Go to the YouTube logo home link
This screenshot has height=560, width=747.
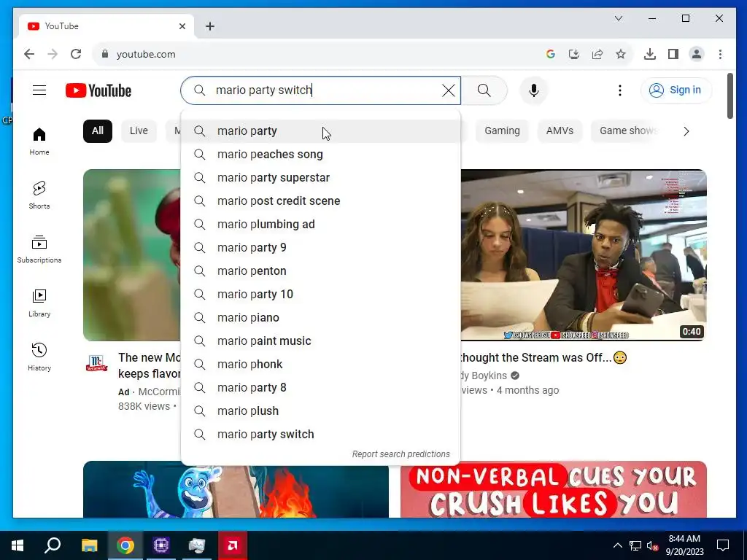pyautogui.click(x=98, y=90)
